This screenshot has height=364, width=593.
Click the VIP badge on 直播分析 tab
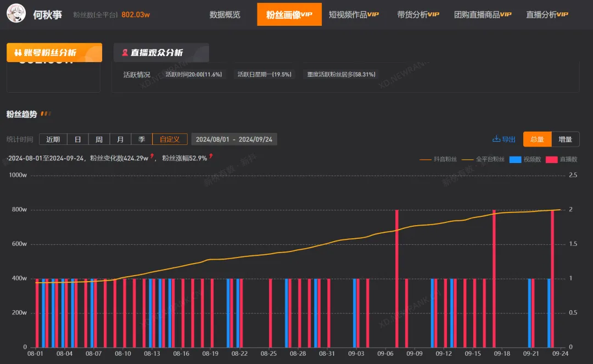click(x=563, y=15)
